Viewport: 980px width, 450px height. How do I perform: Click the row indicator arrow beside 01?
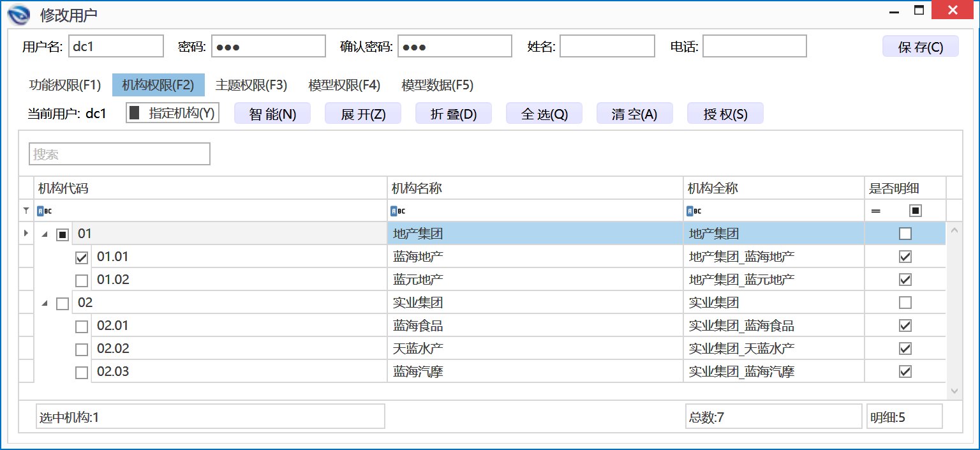click(x=26, y=234)
